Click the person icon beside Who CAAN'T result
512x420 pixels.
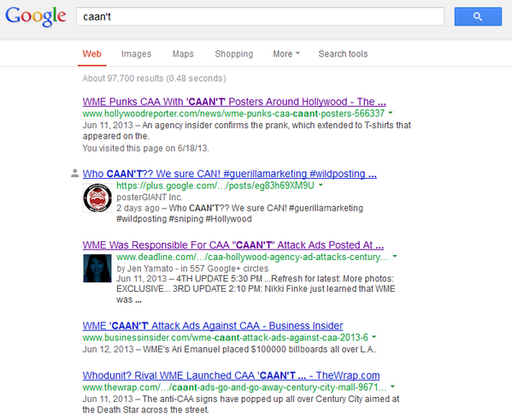74,174
